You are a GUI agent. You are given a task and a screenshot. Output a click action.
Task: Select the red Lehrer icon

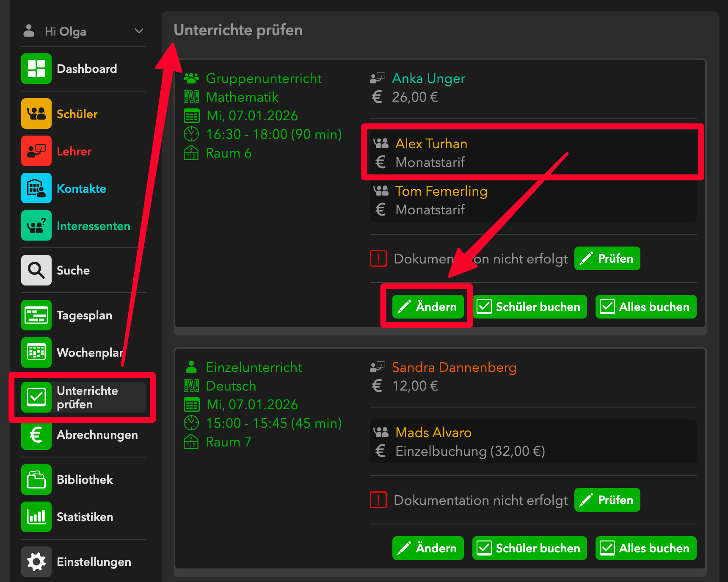[x=36, y=151]
